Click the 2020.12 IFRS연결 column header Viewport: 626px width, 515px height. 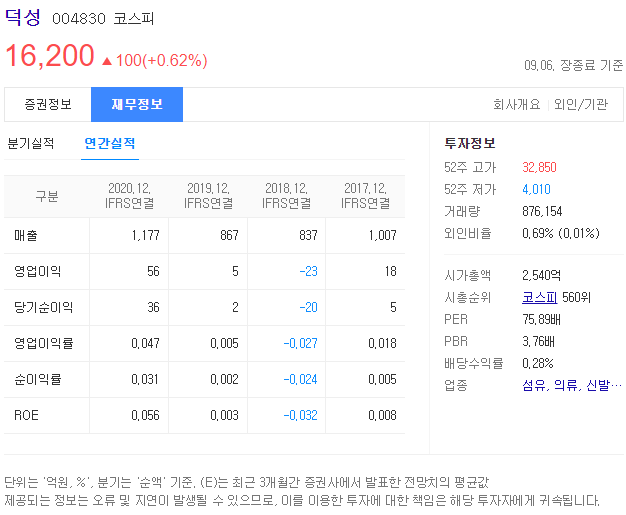click(x=129, y=196)
